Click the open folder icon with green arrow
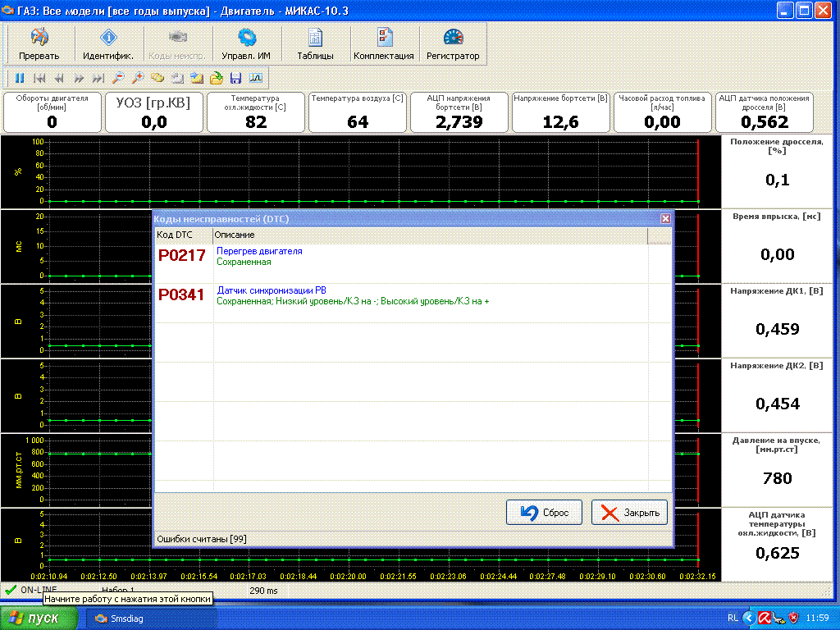The image size is (840, 630). coord(216,78)
